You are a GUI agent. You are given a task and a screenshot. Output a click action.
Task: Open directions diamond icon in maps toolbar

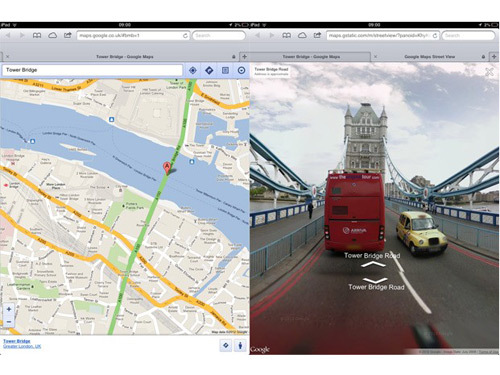209,70
